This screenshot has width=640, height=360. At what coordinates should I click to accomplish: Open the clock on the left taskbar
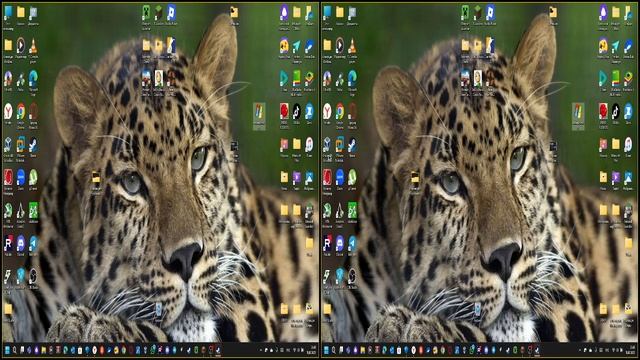click(x=312, y=350)
